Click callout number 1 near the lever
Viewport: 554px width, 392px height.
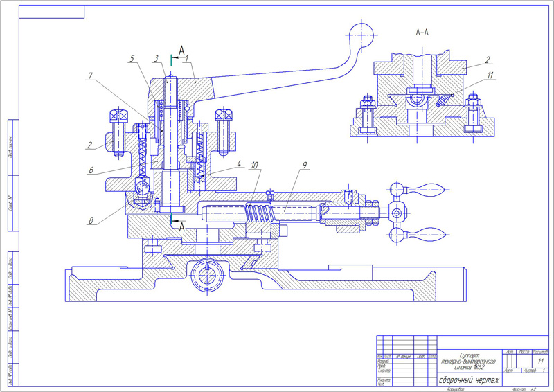point(187,58)
